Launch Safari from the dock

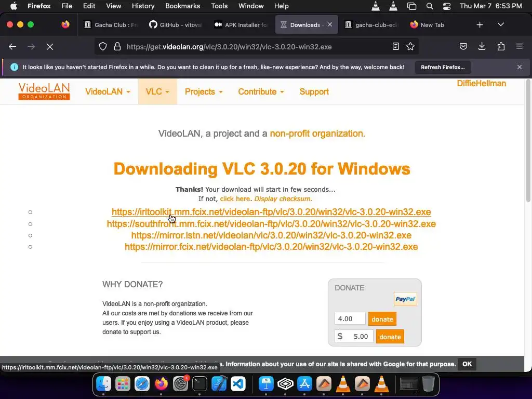pyautogui.click(x=142, y=384)
